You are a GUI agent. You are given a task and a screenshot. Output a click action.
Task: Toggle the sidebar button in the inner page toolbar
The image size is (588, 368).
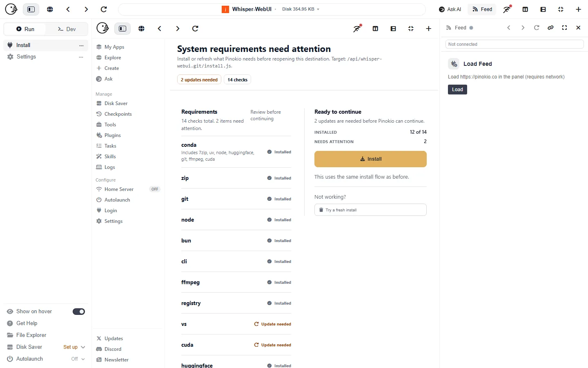click(122, 29)
